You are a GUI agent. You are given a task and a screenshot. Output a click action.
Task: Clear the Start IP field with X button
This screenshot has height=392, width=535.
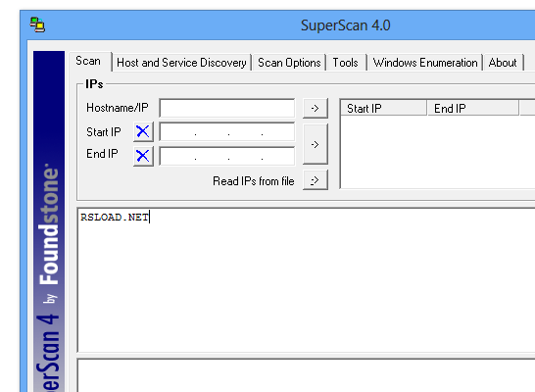[x=143, y=131]
